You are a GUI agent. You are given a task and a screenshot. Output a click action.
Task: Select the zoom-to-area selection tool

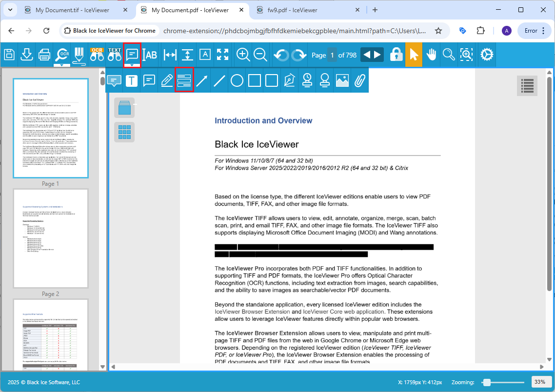[x=467, y=55]
